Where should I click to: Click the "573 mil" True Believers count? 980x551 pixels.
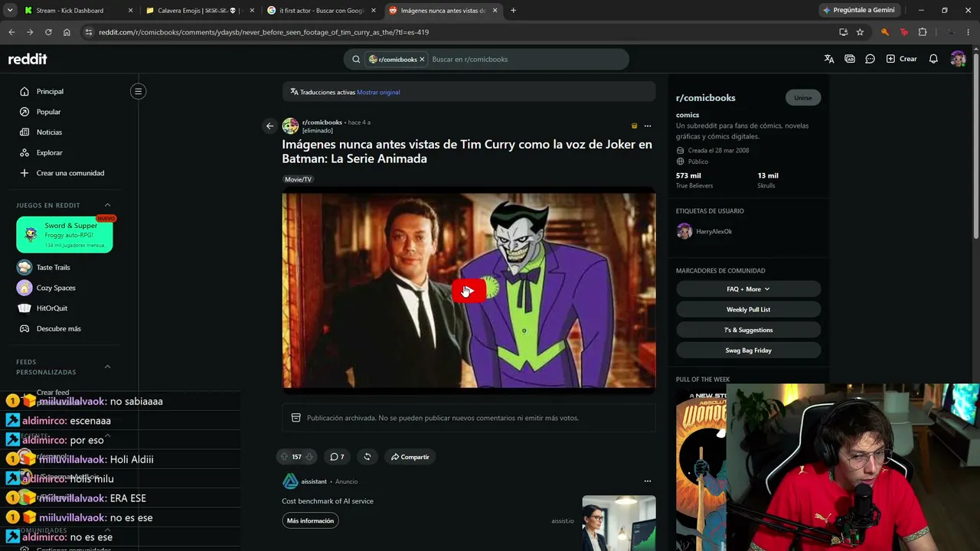[688, 176]
